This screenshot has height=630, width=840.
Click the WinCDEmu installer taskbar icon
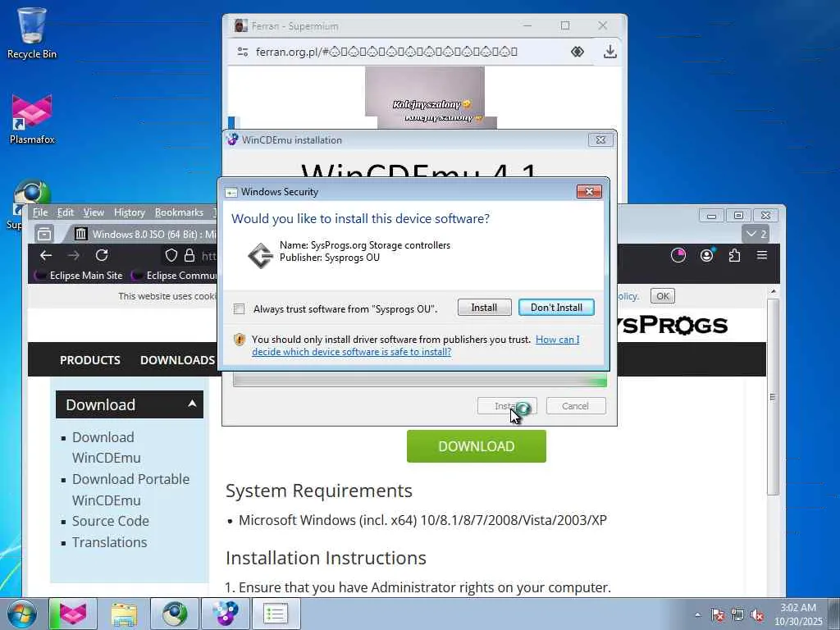225,614
